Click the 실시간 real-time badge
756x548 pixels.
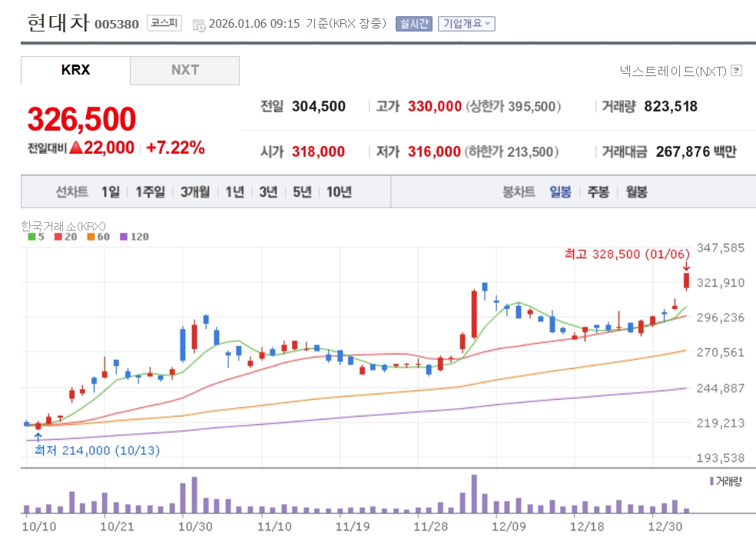click(414, 24)
